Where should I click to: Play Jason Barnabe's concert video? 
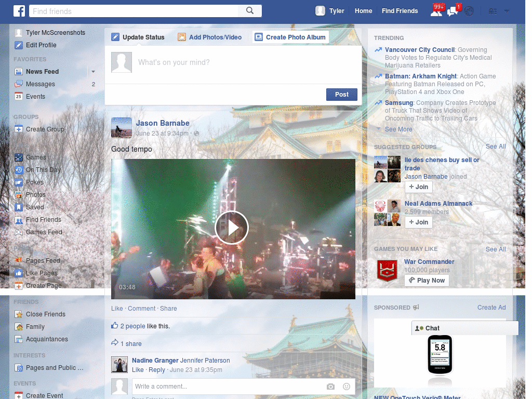click(232, 228)
